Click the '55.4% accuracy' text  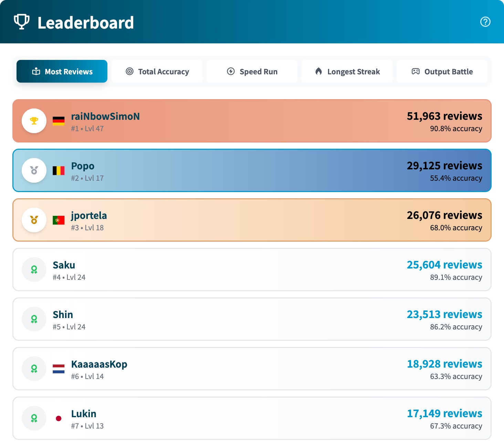pyautogui.click(x=456, y=178)
